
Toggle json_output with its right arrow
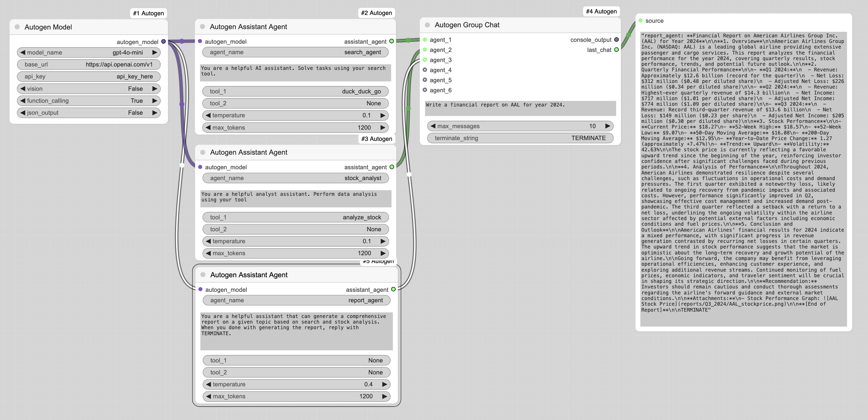coord(154,112)
